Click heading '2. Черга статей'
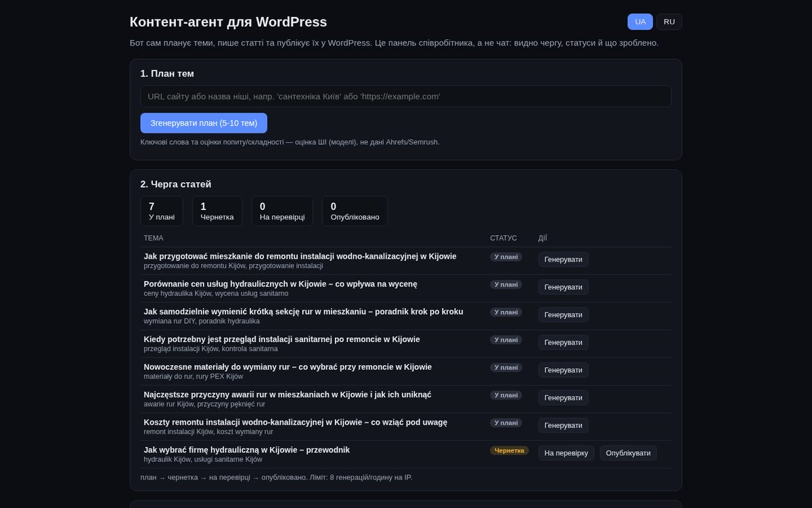This screenshot has height=508, width=812. pyautogui.click(x=176, y=184)
